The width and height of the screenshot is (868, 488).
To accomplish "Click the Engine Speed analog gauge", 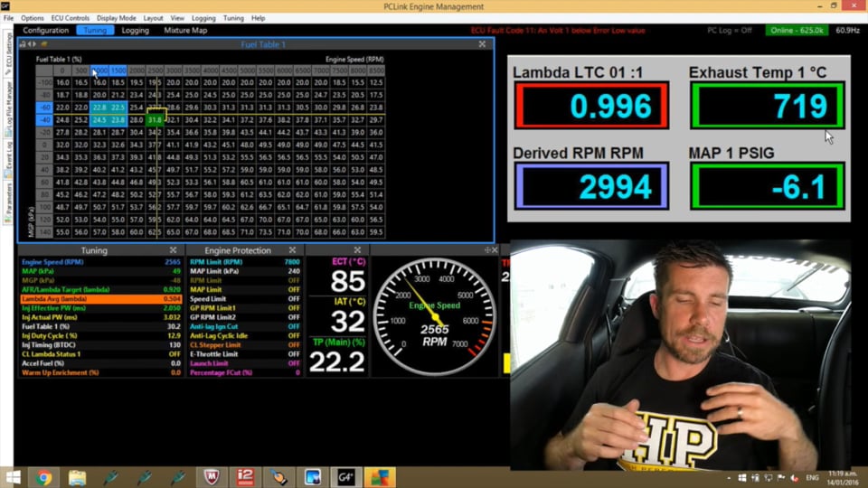I will (435, 316).
